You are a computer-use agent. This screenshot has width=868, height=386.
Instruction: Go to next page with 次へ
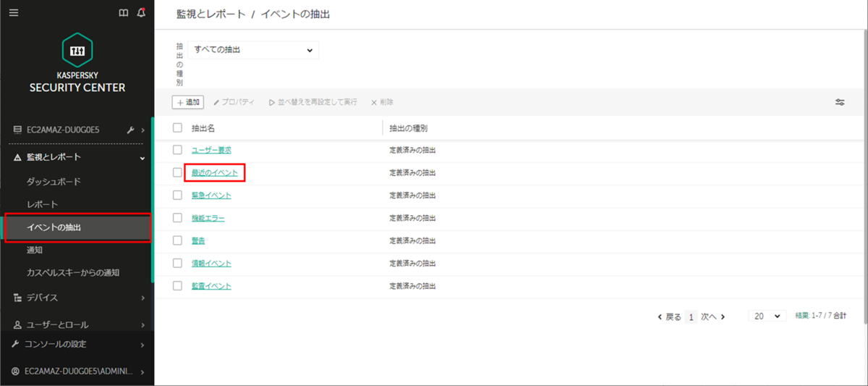tap(713, 317)
